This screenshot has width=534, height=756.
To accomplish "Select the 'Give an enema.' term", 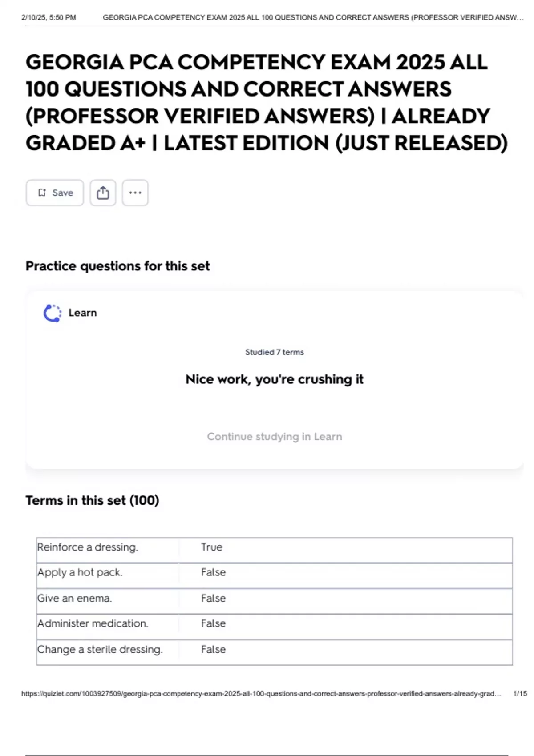I will 74,598.
